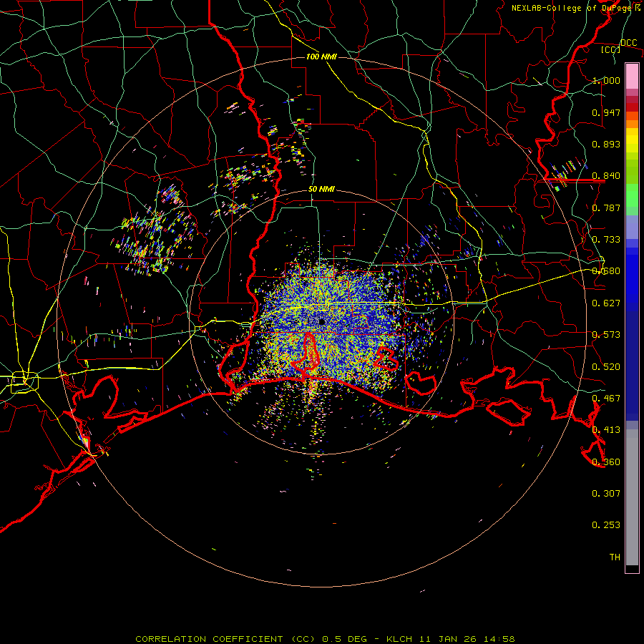644x644 pixels.
Task: Pick the pink swatch at scale top
Action: coord(632,76)
